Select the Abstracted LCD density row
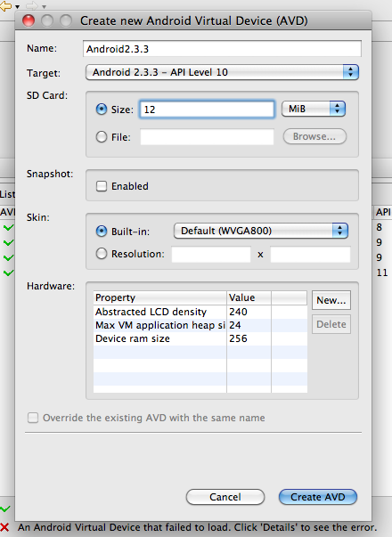The width and height of the screenshot is (392, 537). (200, 312)
